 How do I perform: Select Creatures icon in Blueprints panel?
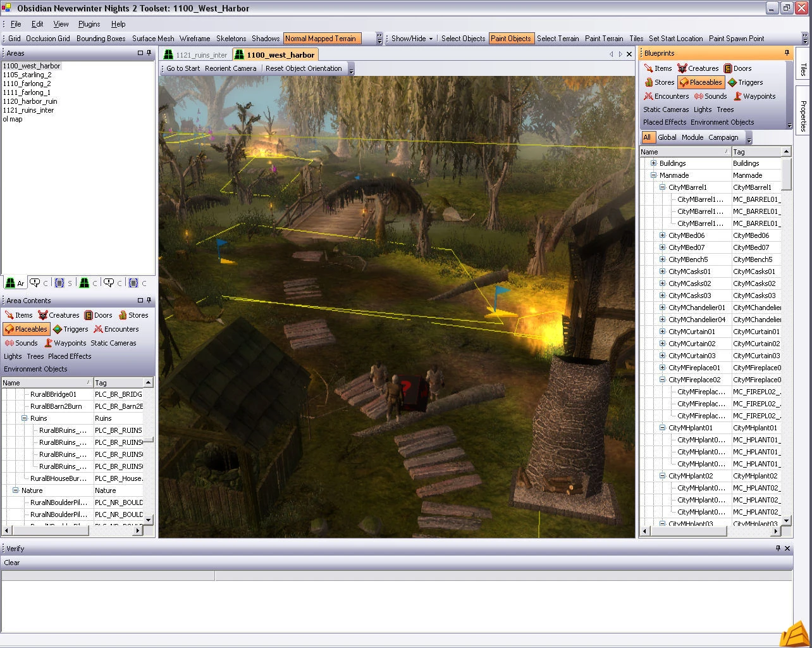tap(682, 68)
